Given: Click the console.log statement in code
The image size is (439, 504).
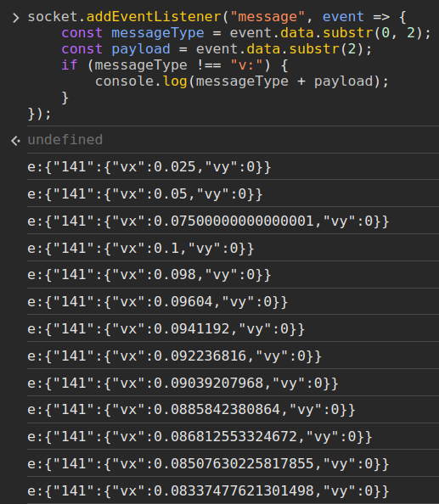Looking at the screenshot, I should tap(242, 81).
